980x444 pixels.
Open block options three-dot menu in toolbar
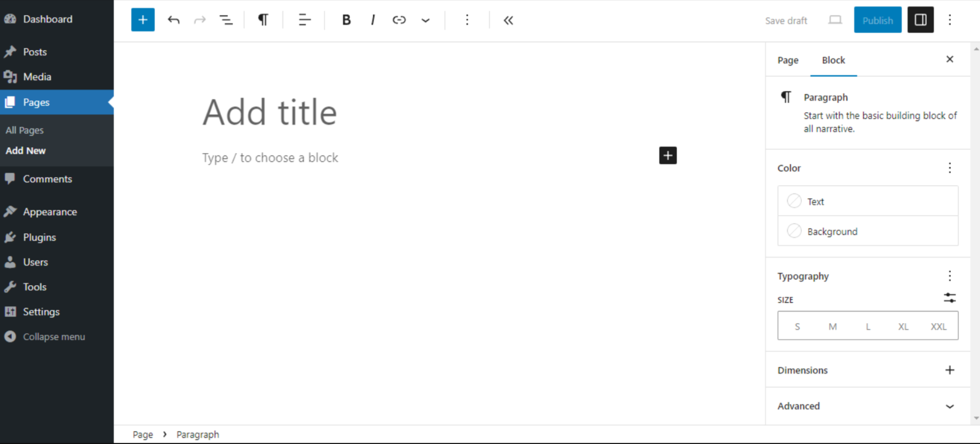click(x=467, y=20)
